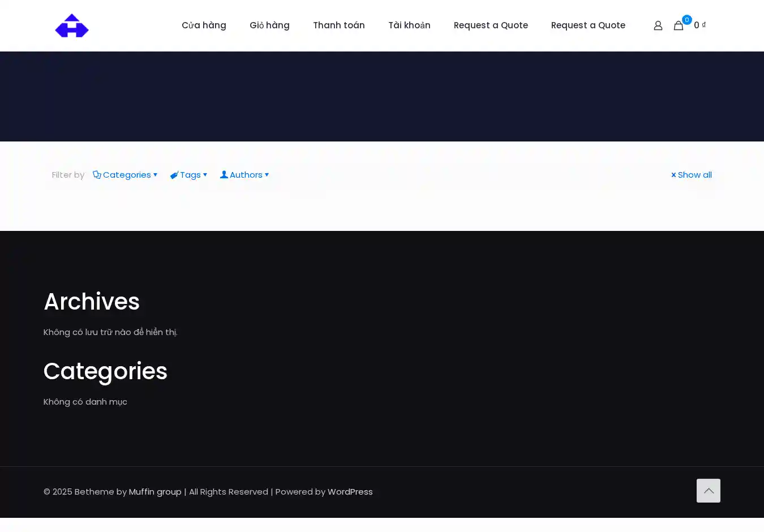Click the blue site logo

72,25
